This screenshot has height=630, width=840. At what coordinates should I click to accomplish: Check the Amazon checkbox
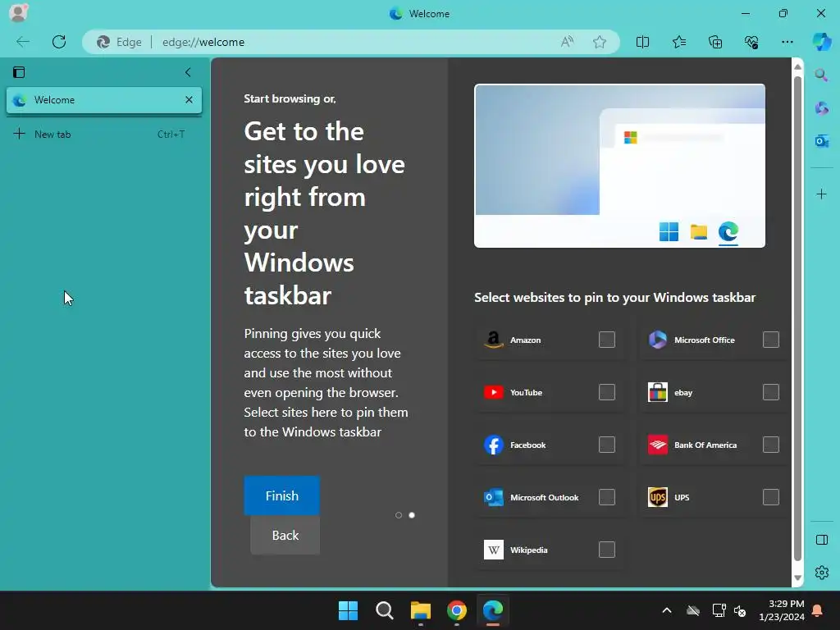[606, 340]
